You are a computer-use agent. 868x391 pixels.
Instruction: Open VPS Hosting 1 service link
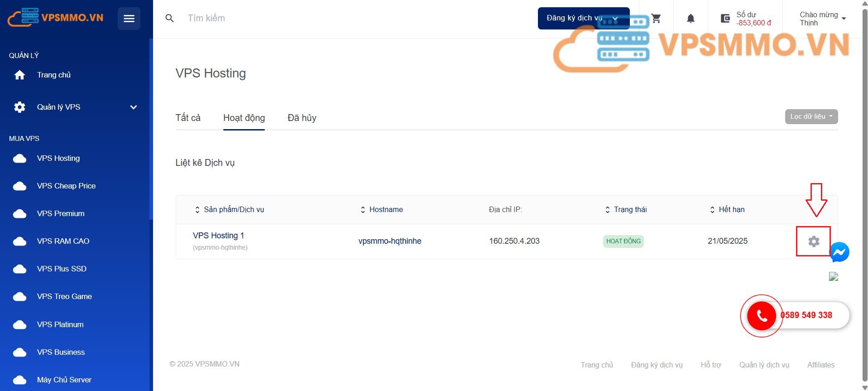218,236
